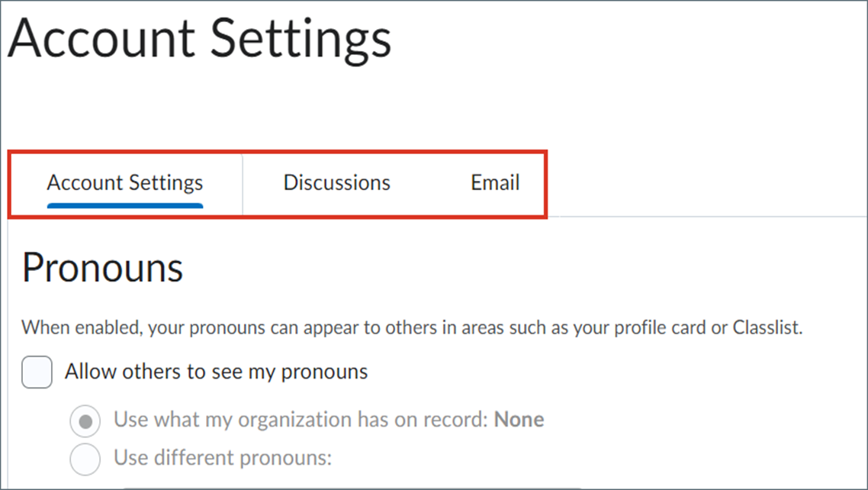Select the Account Settings tab
The height and width of the screenshot is (490, 868).
[125, 183]
